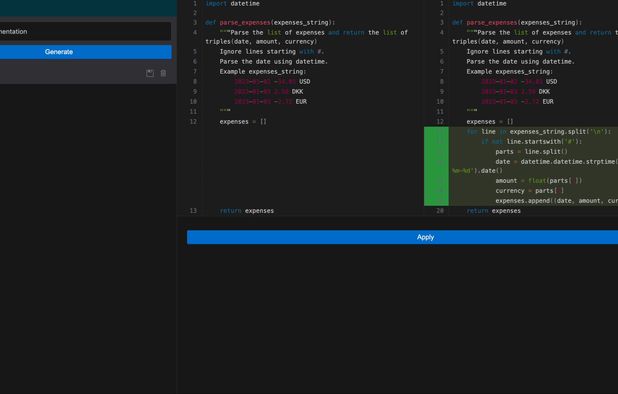Click 'Example expenses_string:' in the left pane
618x394 pixels.
263,72
